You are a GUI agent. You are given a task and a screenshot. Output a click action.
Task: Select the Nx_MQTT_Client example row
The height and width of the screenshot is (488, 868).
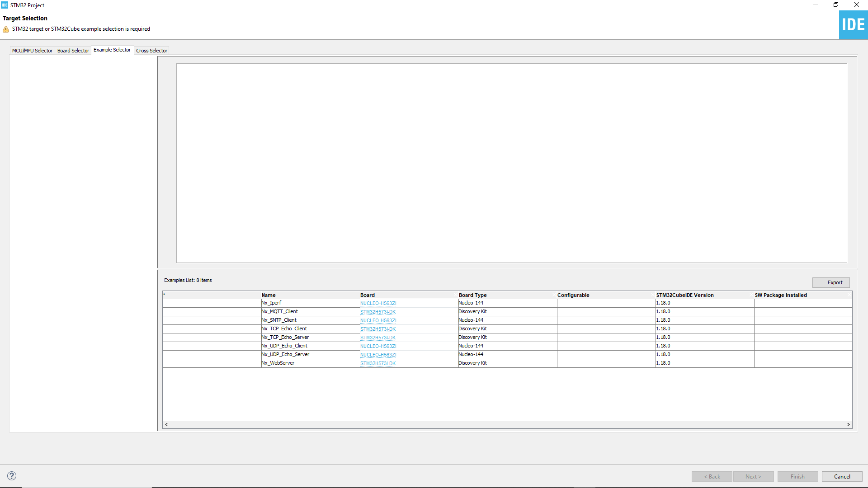279,312
